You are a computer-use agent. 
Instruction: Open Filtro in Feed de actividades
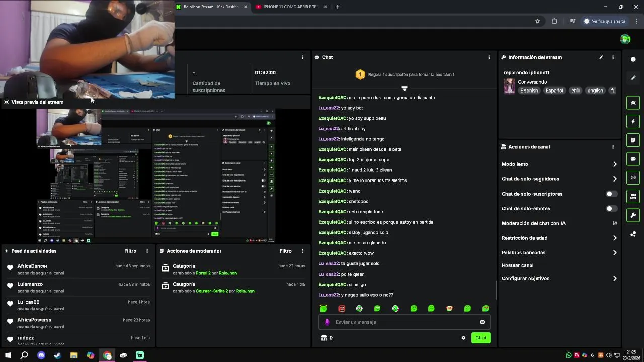click(x=130, y=251)
